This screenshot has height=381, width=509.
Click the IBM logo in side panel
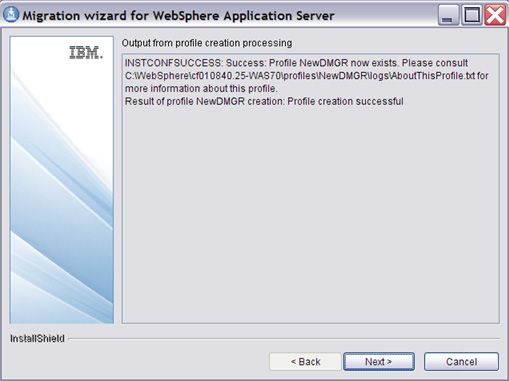[x=86, y=53]
